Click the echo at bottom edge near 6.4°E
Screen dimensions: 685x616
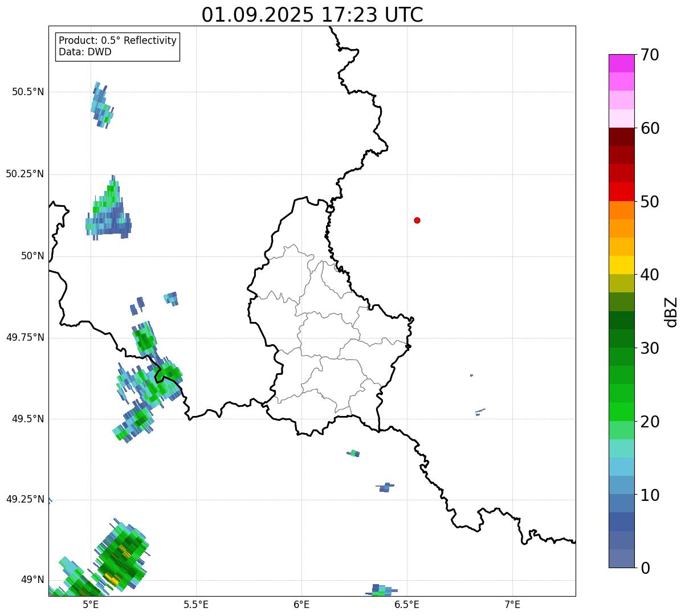pos(382,590)
